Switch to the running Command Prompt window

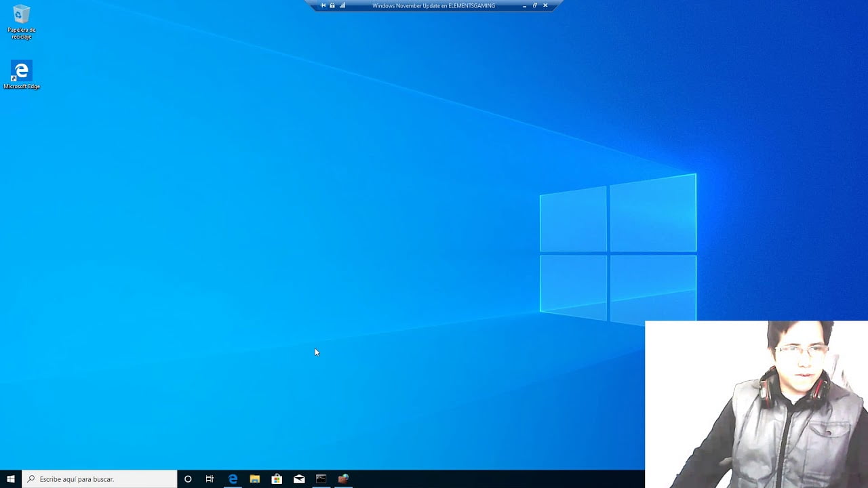[x=321, y=479]
